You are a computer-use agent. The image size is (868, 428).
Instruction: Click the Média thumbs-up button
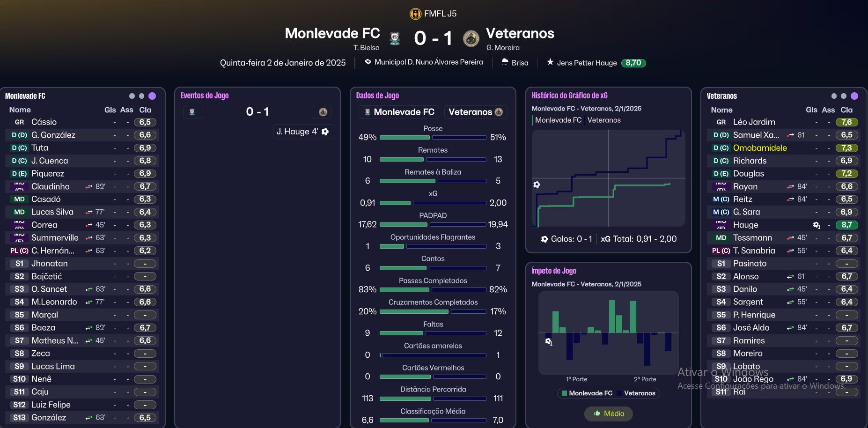[x=609, y=413]
